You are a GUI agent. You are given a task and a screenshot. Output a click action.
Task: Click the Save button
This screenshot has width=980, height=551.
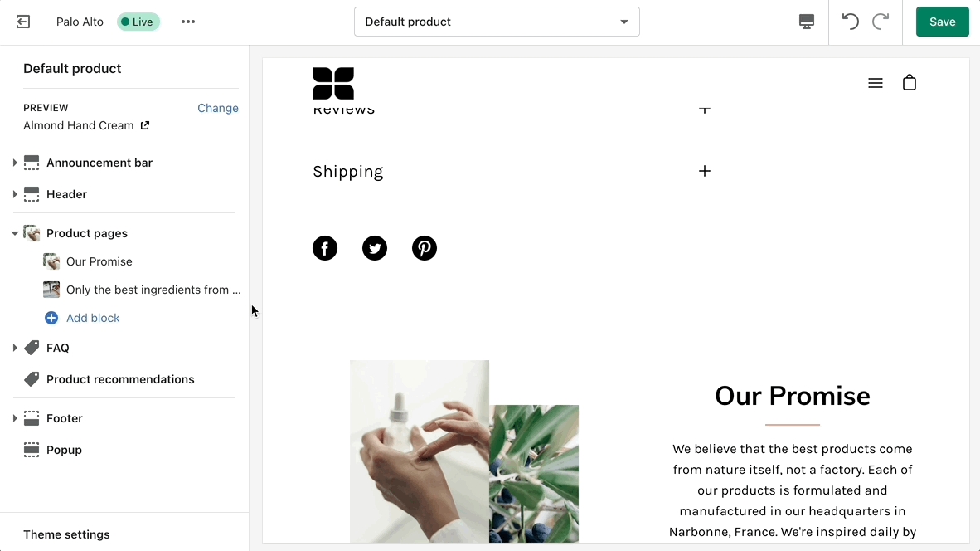(942, 22)
